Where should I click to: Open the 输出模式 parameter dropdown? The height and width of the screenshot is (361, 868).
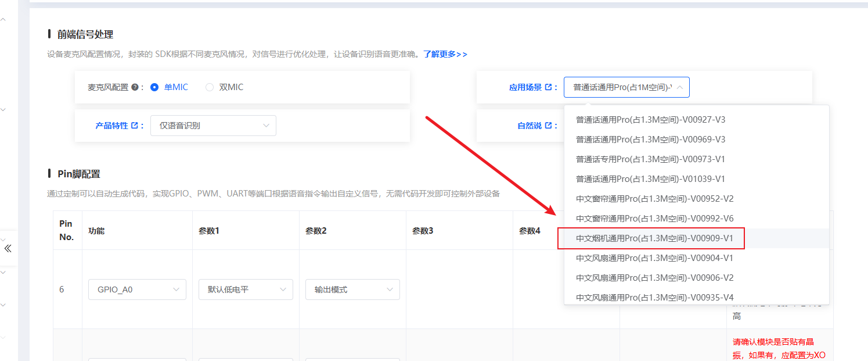(352, 289)
